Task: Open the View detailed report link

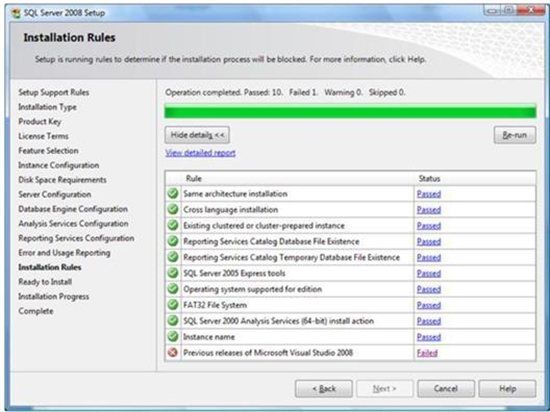Action: coord(200,153)
